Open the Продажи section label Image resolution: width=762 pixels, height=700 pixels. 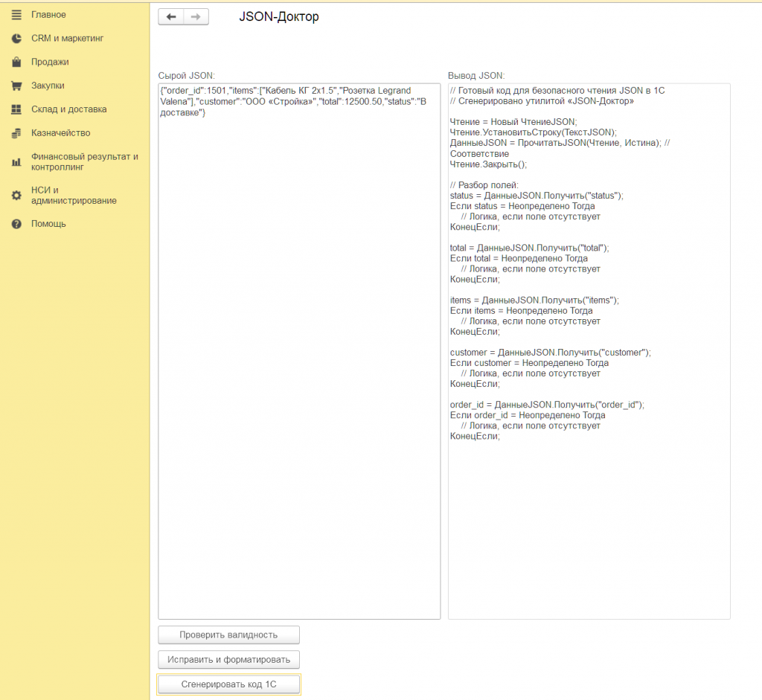50,62
